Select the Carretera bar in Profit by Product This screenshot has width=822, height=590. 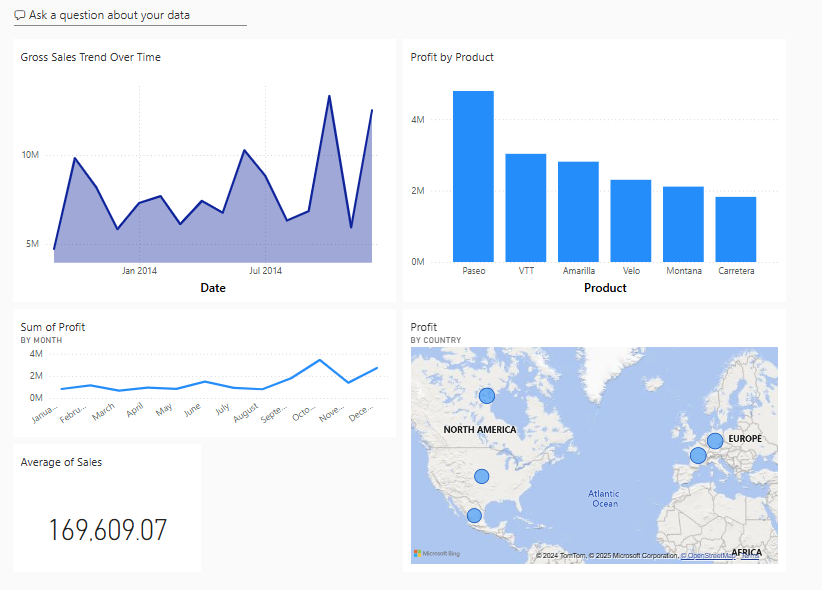[x=736, y=227]
